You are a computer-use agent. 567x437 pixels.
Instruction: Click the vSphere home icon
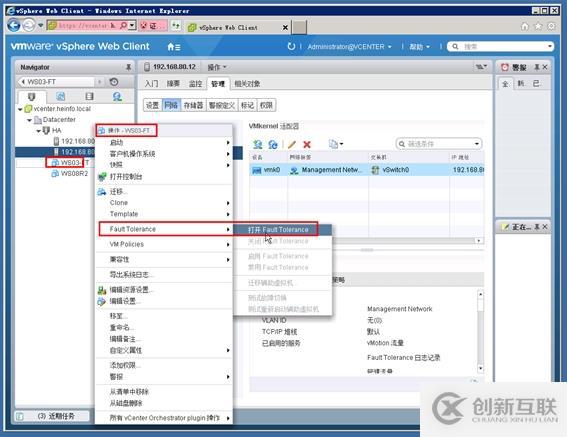point(174,47)
